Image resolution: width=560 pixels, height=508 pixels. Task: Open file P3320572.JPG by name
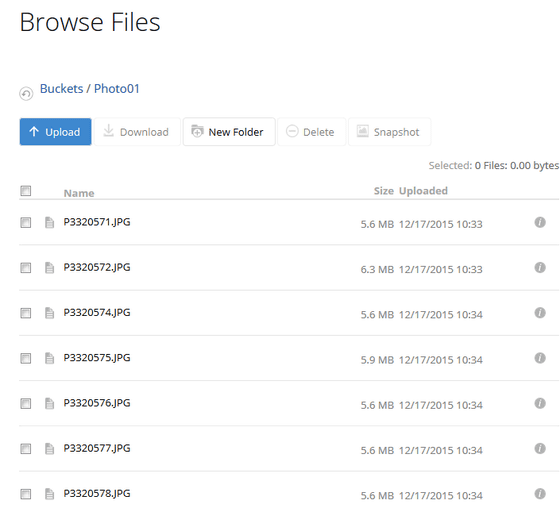point(97,268)
